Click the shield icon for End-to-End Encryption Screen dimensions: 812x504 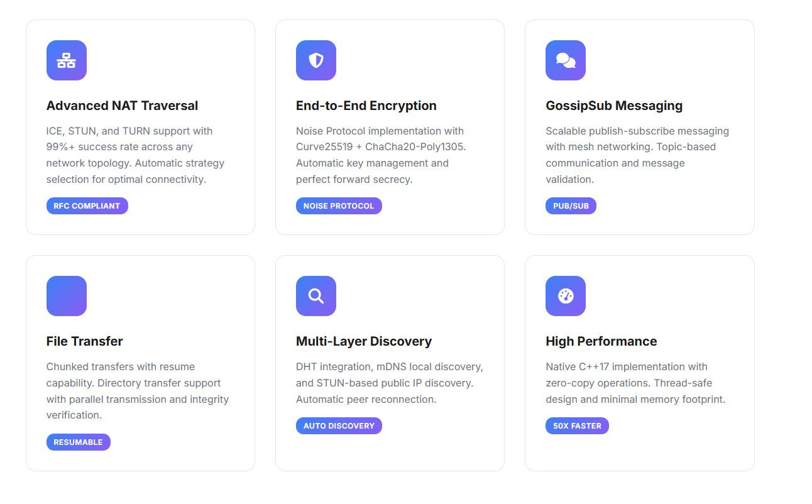click(x=315, y=60)
